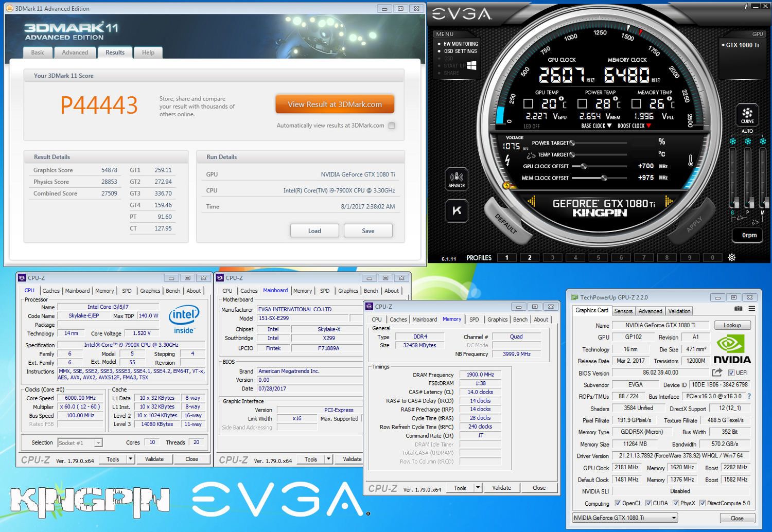Image resolution: width=772 pixels, height=532 pixels.
Task: Toggle the UEFI checkbox in GPU-Z
Action: point(731,373)
